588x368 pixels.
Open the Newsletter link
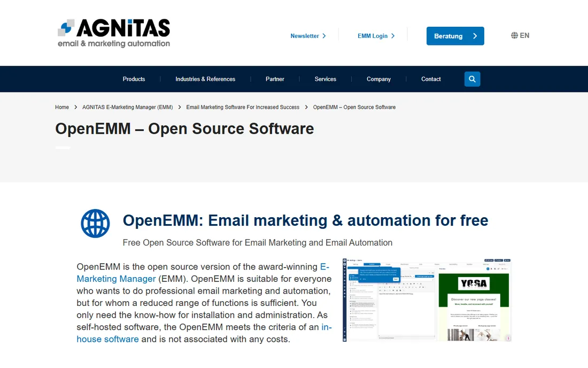(308, 36)
